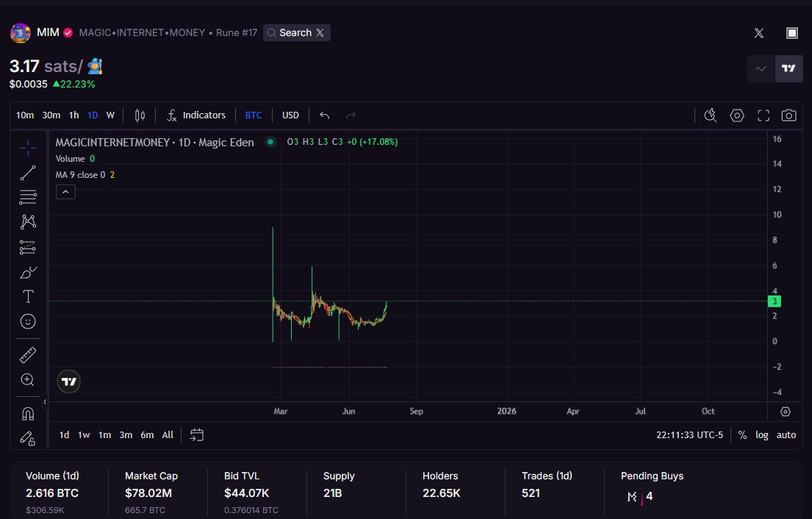Viewport: 812px width, 519px height.
Task: Toggle magnet mode for drawings
Action: (28, 413)
